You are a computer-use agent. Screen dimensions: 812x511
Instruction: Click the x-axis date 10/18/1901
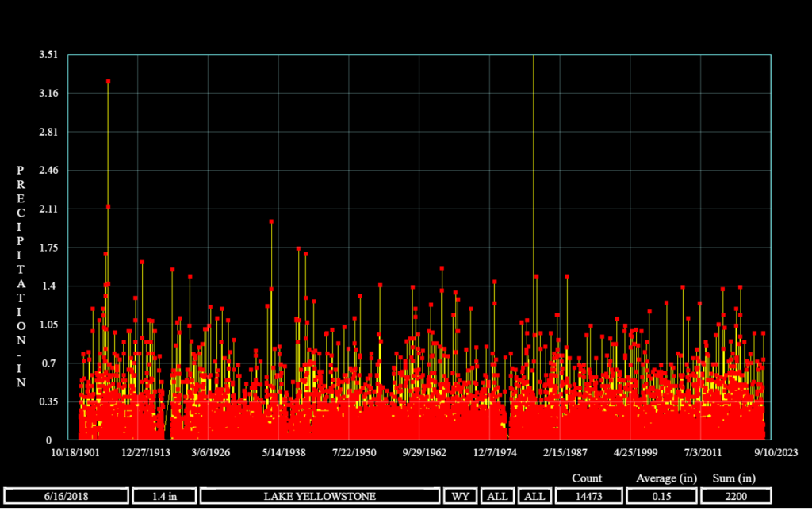click(x=75, y=452)
